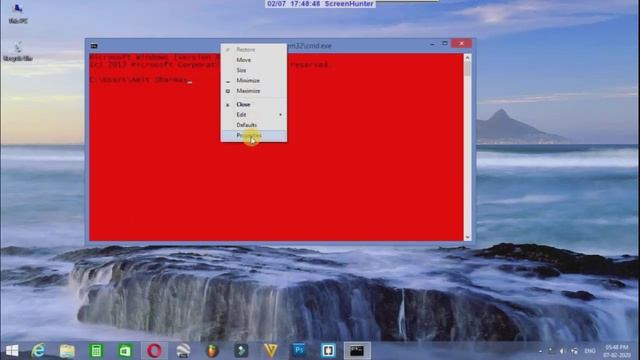Image resolution: width=640 pixels, height=360 pixels.
Task: Open the Windows Store taskbar icon
Action: tap(125, 351)
